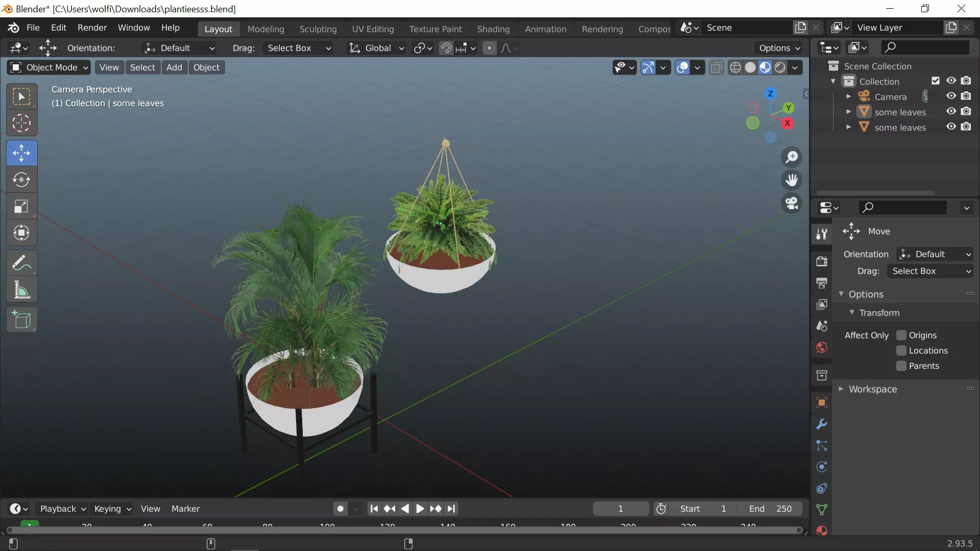Switch to the Sculpting workspace tab
980x551 pixels.
pyautogui.click(x=317, y=29)
